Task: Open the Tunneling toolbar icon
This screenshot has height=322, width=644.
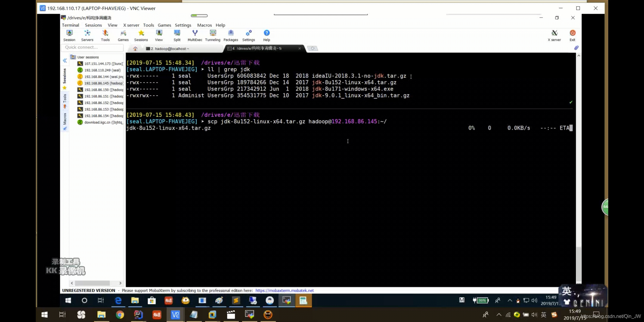Action: pos(213,35)
